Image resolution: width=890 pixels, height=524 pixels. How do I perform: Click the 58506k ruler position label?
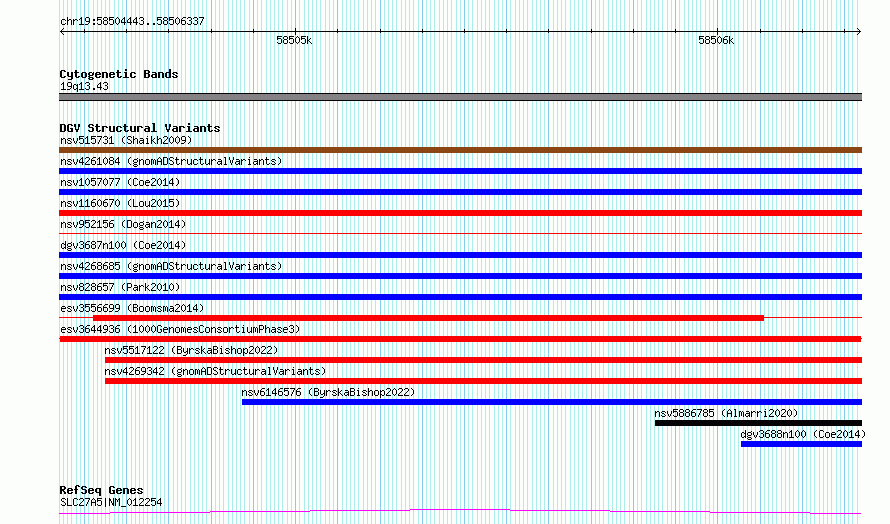716,40
